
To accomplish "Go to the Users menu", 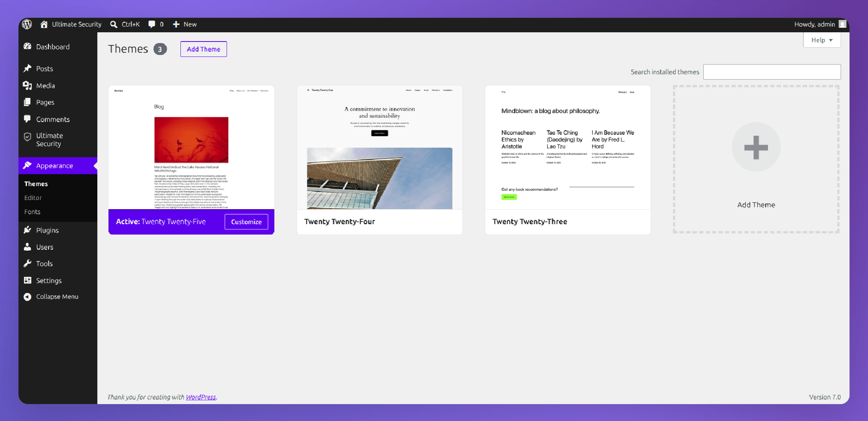I will click(x=45, y=247).
